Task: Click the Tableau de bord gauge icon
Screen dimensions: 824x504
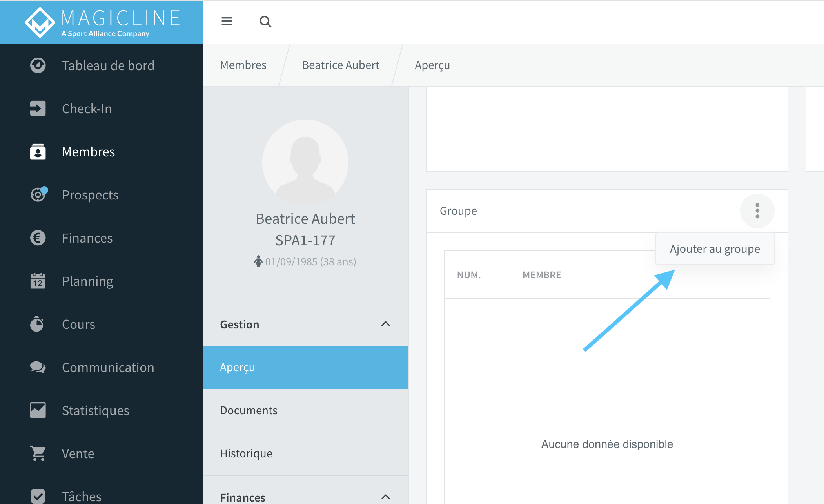Action: click(38, 65)
